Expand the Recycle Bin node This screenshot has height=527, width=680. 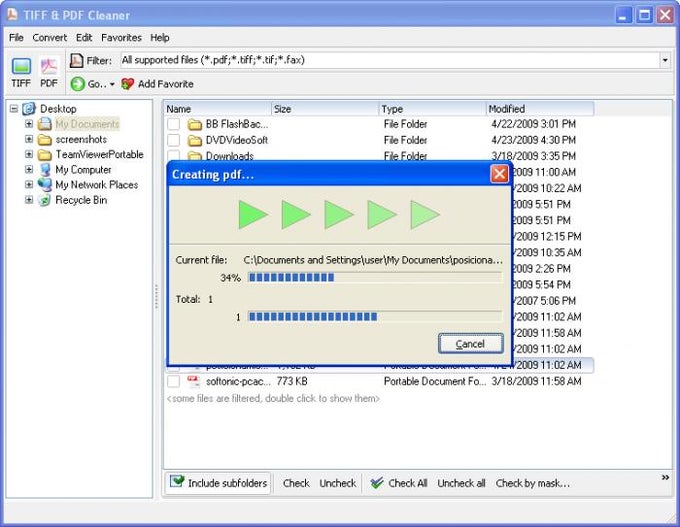pyautogui.click(x=29, y=200)
